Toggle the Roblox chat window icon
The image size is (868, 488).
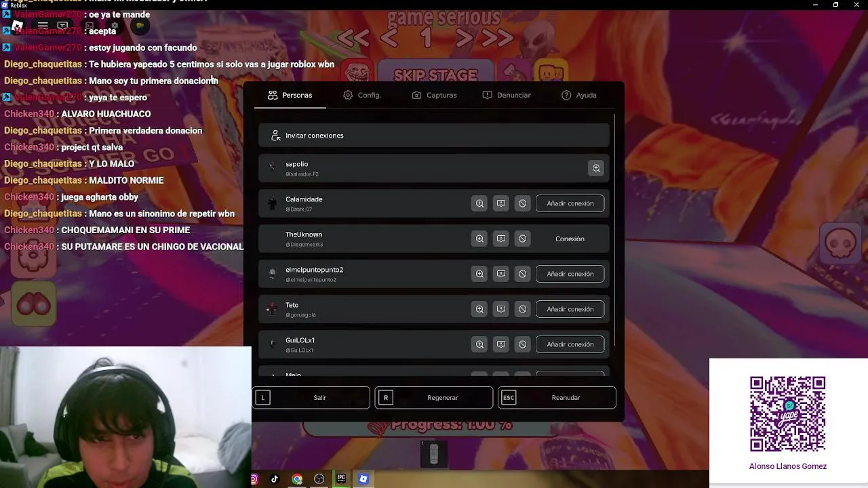tap(62, 26)
